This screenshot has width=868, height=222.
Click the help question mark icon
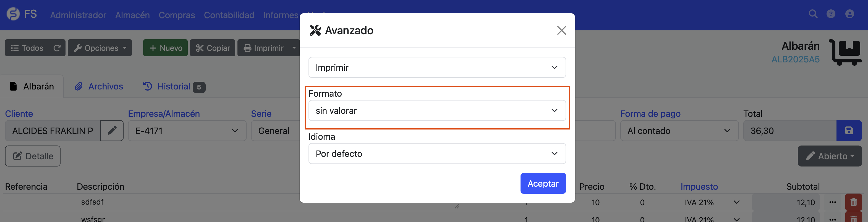pyautogui.click(x=831, y=14)
